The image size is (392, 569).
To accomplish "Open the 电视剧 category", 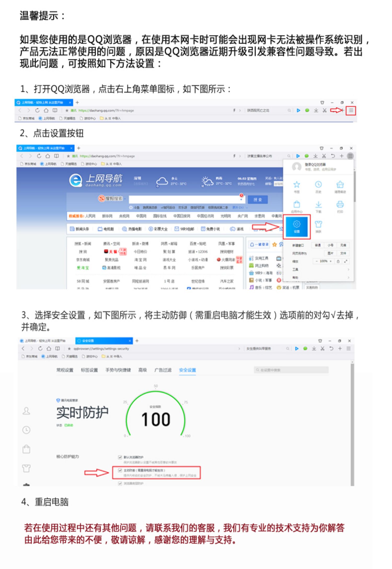I will point(106,229).
